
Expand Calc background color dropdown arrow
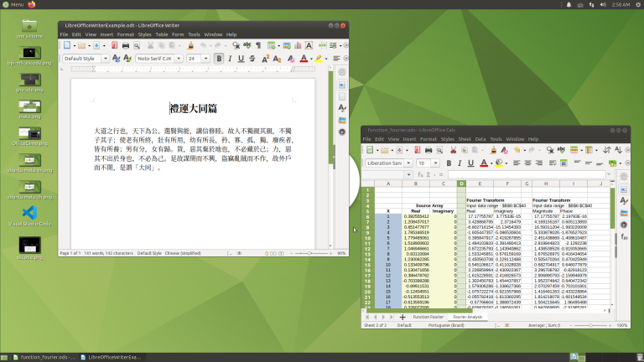(506, 163)
